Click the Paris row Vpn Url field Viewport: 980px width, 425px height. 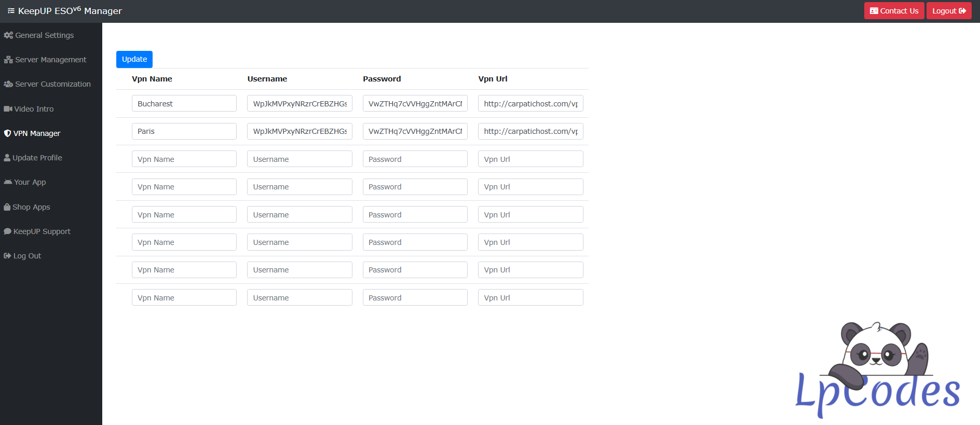[x=530, y=131]
